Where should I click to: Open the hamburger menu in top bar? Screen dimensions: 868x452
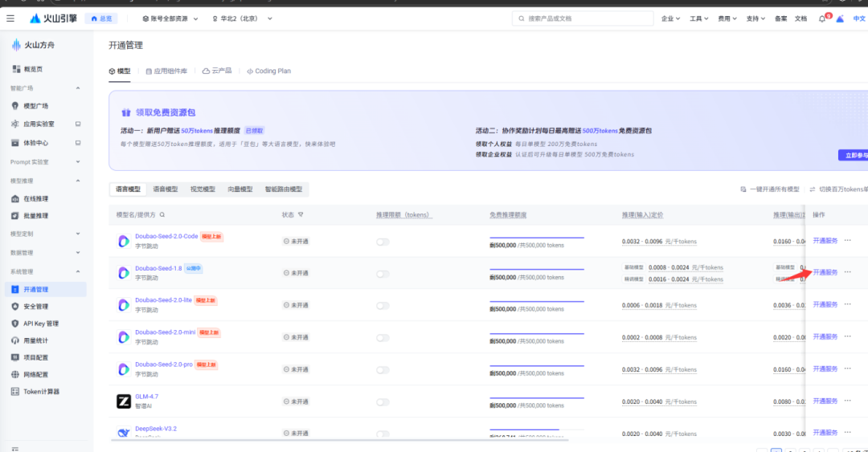10,18
